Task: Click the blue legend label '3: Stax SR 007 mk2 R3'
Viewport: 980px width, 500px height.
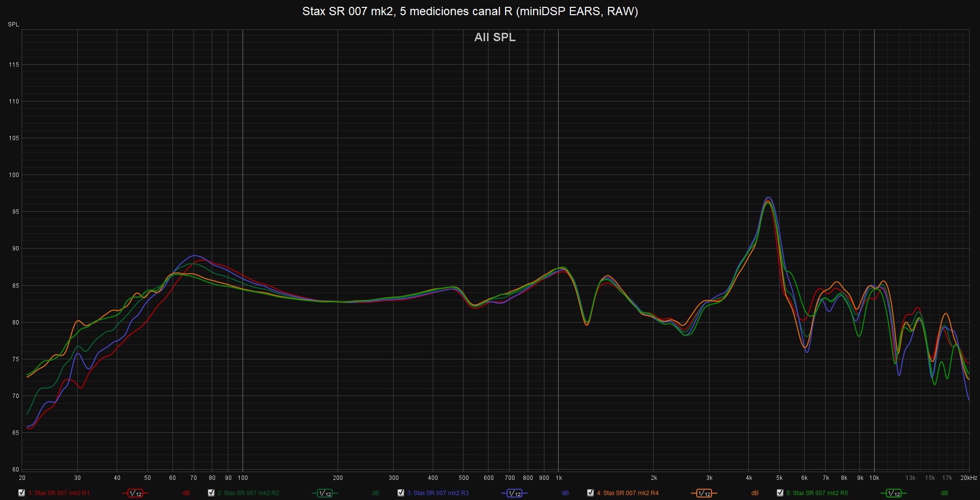Action: point(438,493)
